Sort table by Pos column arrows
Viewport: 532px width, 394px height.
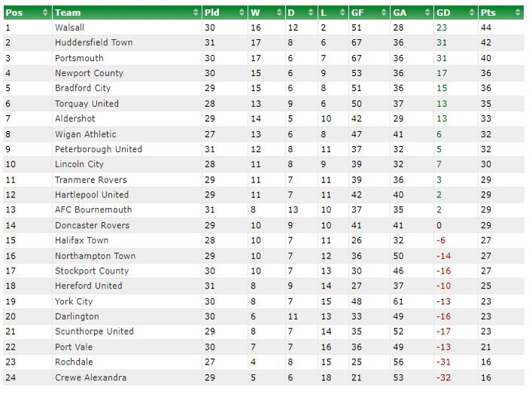(45, 13)
